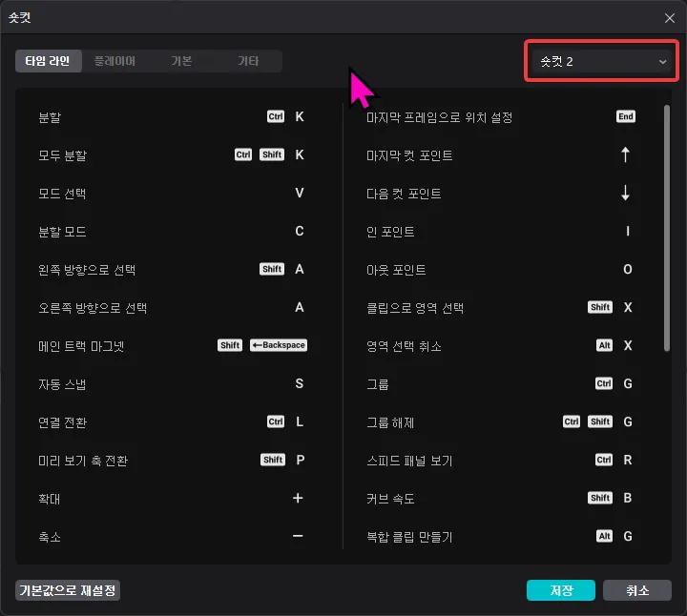Click R key for 스피드 패널 보기
This screenshot has width=687, height=616.
628,460
